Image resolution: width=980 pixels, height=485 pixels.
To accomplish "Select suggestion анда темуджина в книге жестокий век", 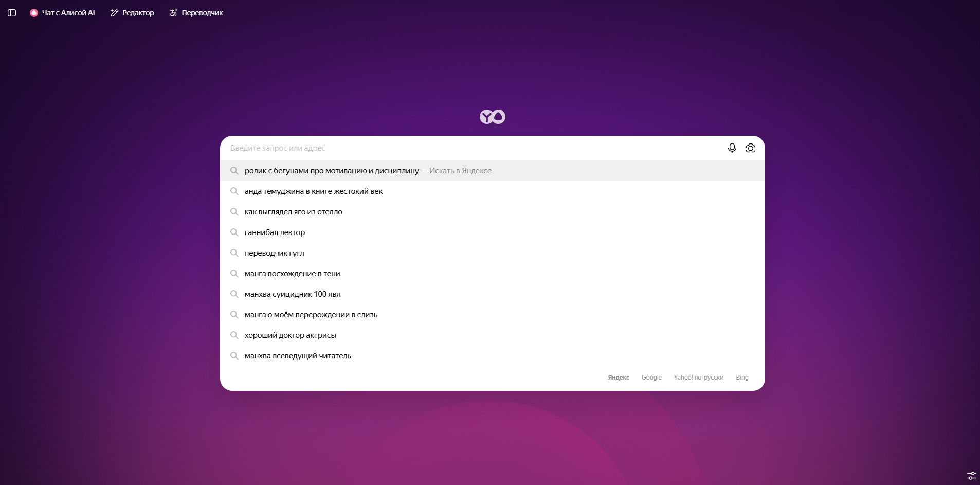I will [493, 191].
